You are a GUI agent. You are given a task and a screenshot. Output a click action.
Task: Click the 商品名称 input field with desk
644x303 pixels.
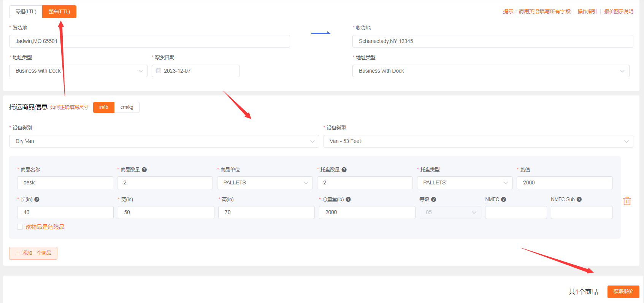click(65, 183)
